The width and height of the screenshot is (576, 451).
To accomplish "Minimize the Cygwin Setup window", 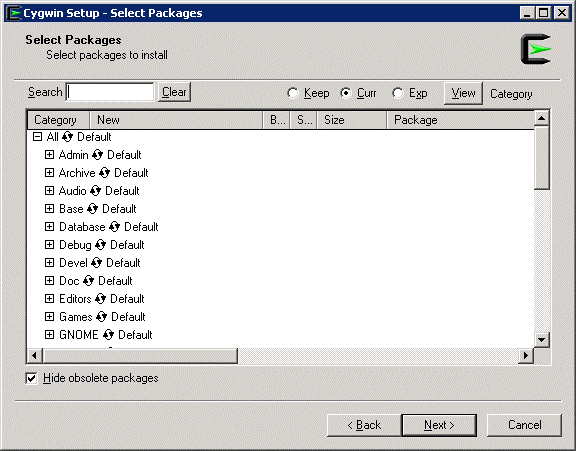I will (x=527, y=13).
